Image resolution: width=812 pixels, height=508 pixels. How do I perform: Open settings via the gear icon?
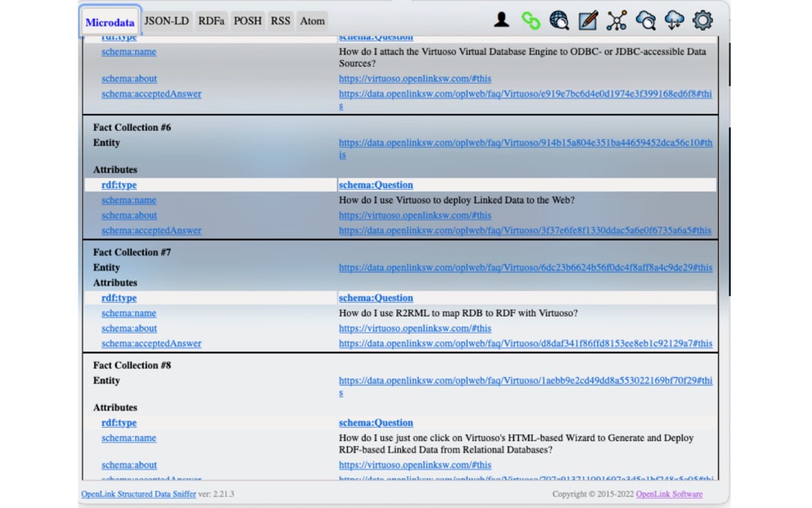(x=703, y=21)
